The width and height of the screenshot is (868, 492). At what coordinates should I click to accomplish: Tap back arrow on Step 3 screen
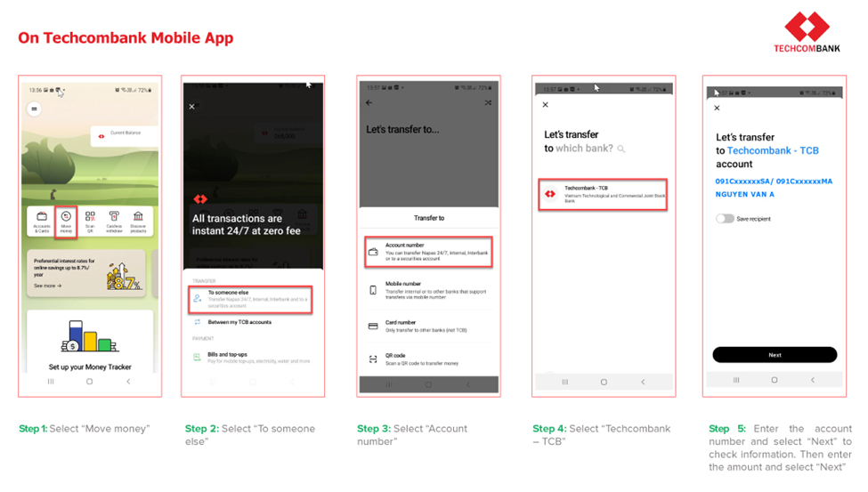(369, 103)
